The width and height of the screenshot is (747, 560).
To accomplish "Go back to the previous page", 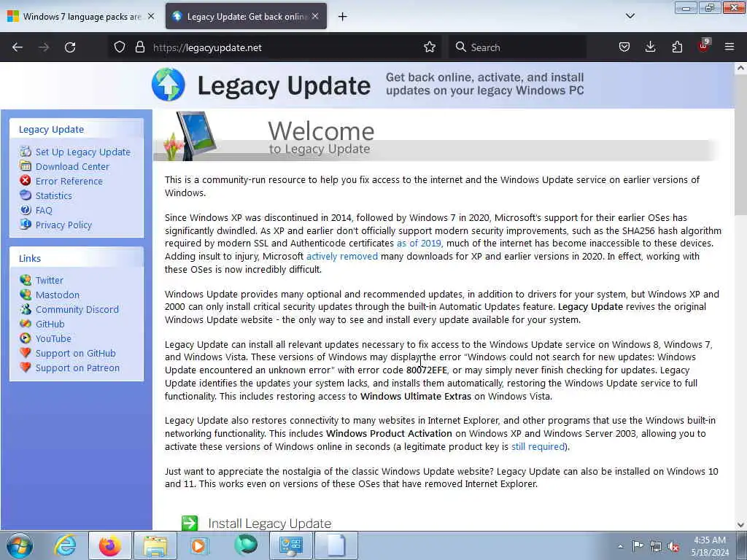I will point(18,47).
